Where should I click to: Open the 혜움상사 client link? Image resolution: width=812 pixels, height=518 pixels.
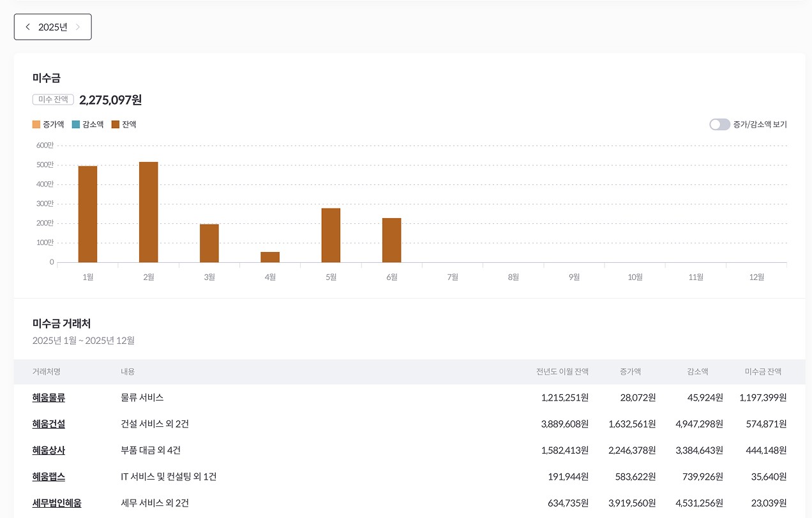pyautogui.click(x=49, y=450)
